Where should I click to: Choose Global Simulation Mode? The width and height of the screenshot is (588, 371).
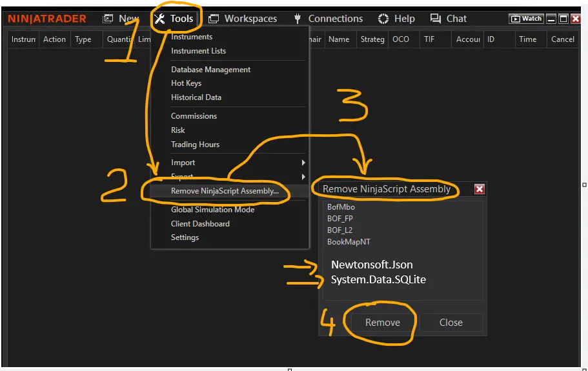click(212, 210)
